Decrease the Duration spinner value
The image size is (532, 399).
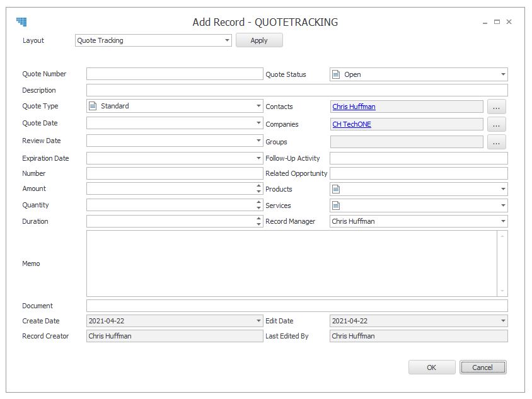259,224
